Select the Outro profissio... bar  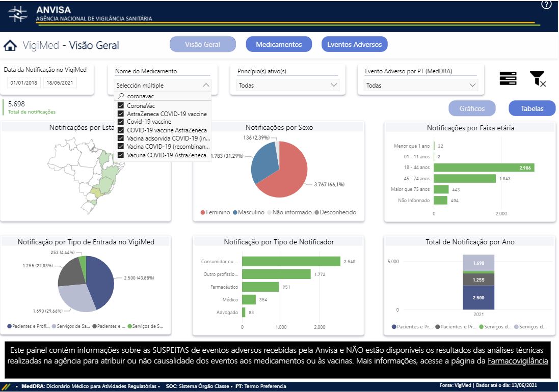[x=276, y=274]
